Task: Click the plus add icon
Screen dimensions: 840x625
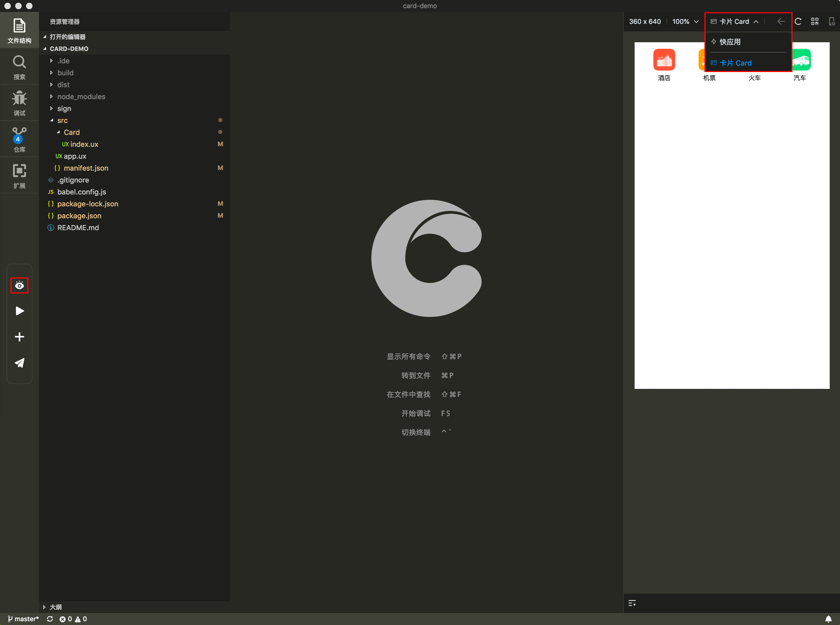Action: pyautogui.click(x=19, y=337)
